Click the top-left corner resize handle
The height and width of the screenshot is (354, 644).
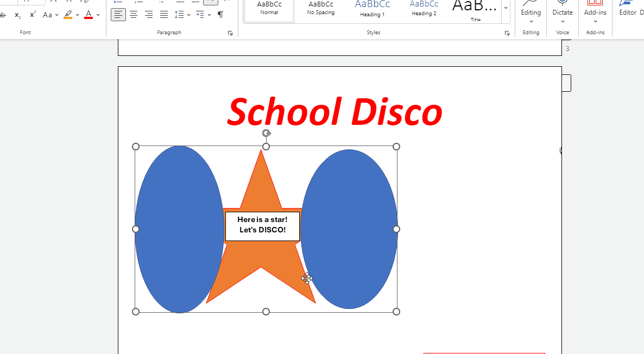coord(136,147)
